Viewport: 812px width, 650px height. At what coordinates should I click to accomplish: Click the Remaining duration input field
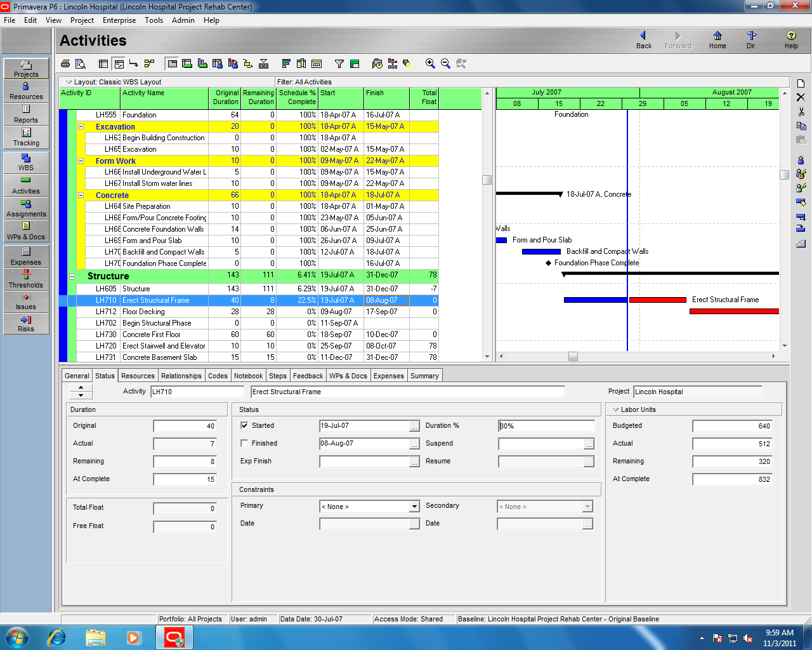tap(185, 461)
